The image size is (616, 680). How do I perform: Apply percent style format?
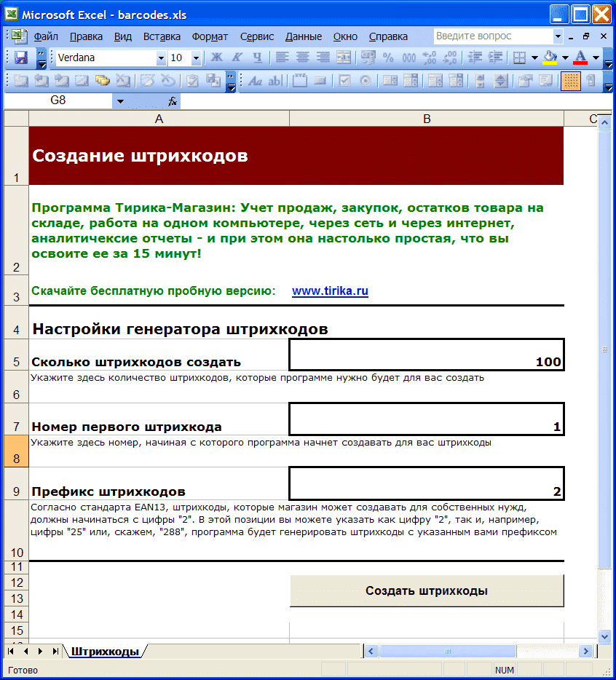pos(388,58)
